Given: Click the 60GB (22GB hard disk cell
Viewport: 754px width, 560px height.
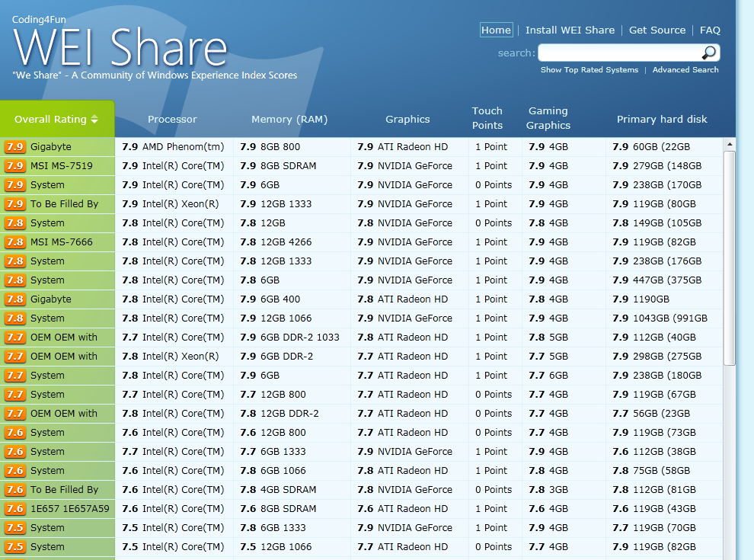Looking at the screenshot, I should pyautogui.click(x=664, y=147).
